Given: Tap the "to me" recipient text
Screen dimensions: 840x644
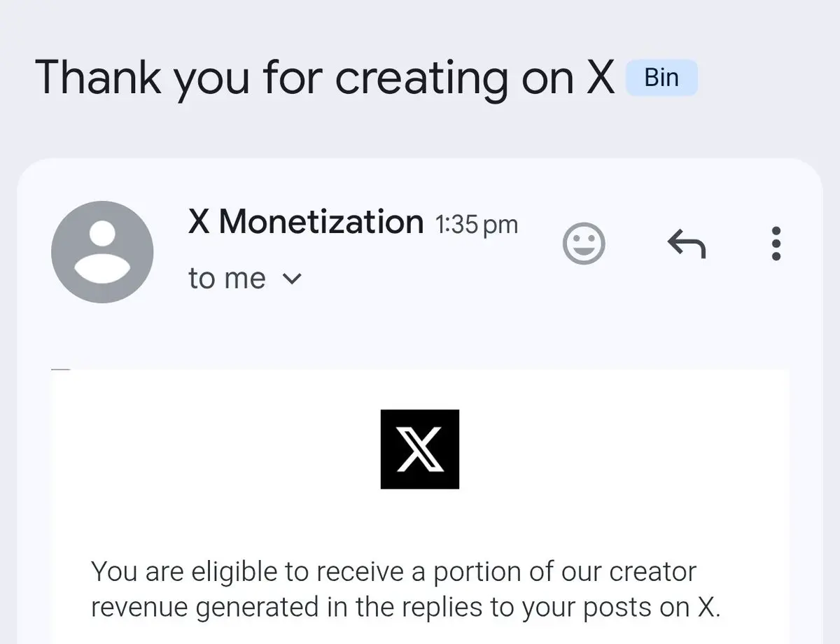Looking at the screenshot, I should tap(227, 279).
